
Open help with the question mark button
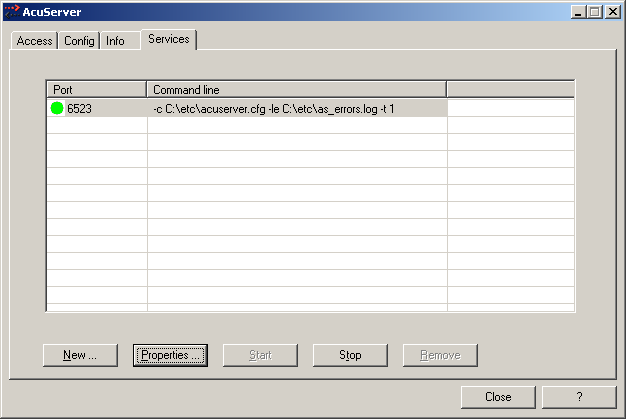pos(579,397)
